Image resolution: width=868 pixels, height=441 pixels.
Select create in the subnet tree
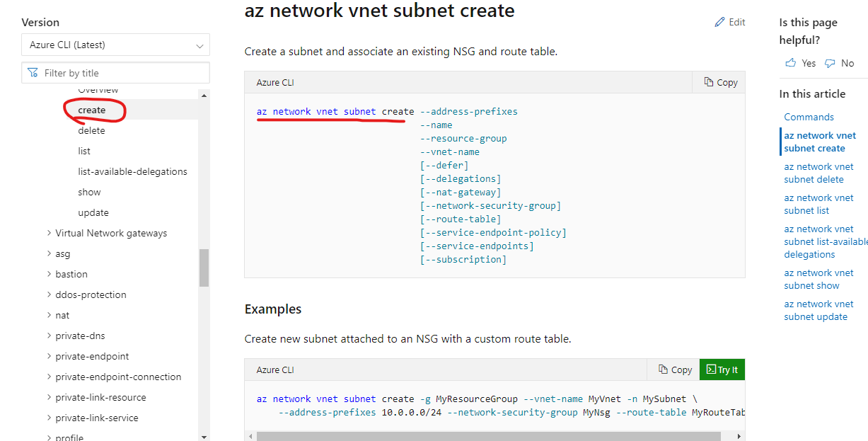point(92,110)
